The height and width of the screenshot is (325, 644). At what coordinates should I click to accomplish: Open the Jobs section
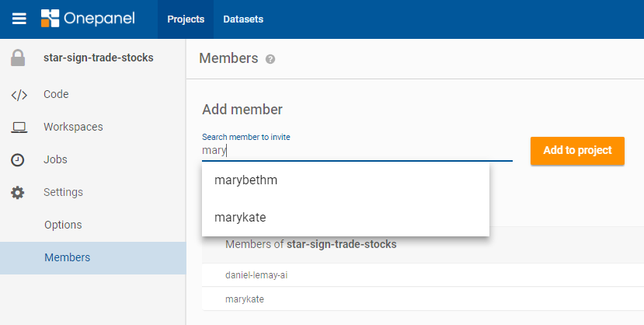click(55, 159)
